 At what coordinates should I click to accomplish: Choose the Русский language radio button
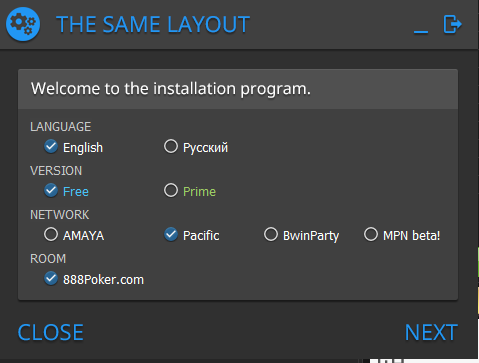click(171, 147)
